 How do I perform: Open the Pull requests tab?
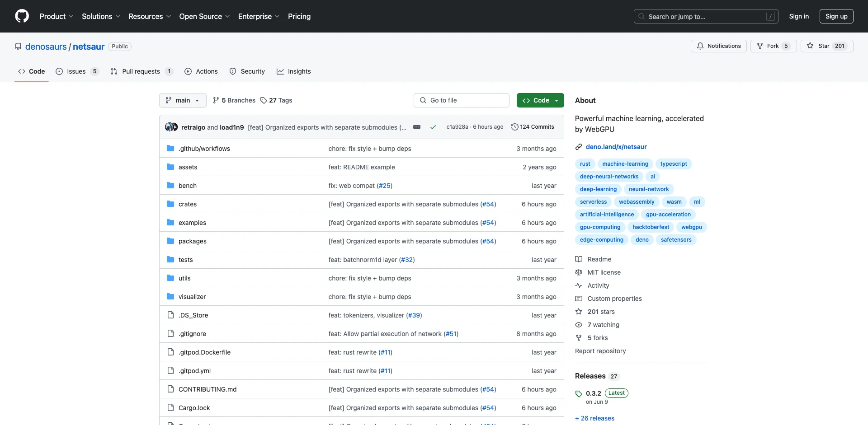pyautogui.click(x=142, y=71)
